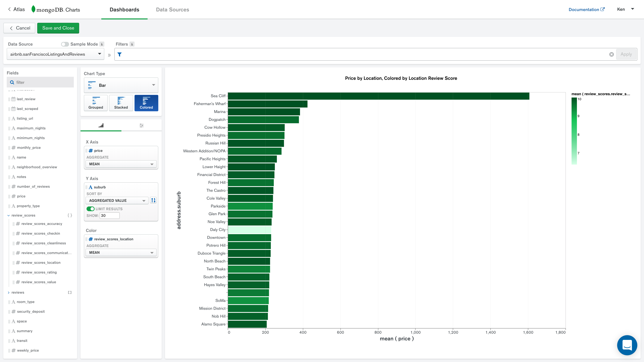Expand the reviews field group
644x362 pixels.
pos(9,292)
